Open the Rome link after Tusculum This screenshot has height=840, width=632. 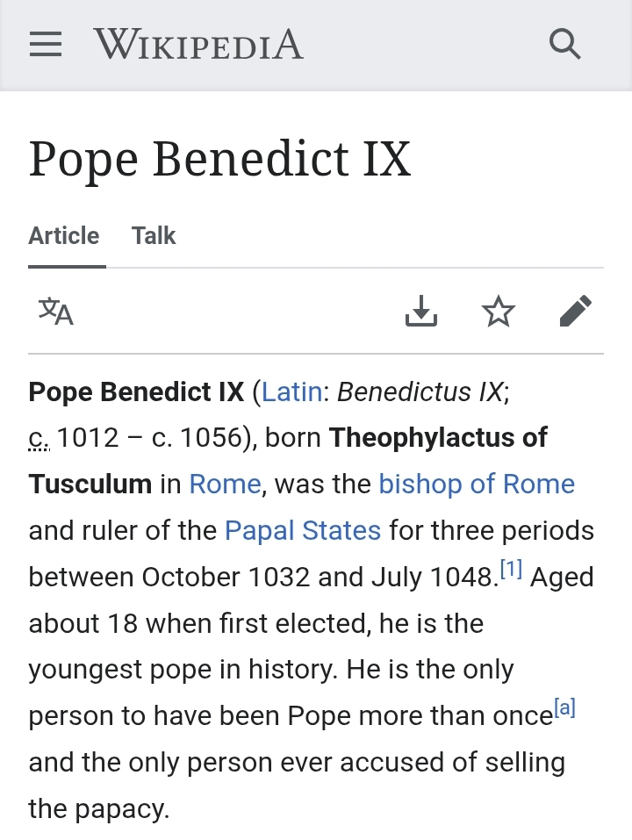pos(225,485)
